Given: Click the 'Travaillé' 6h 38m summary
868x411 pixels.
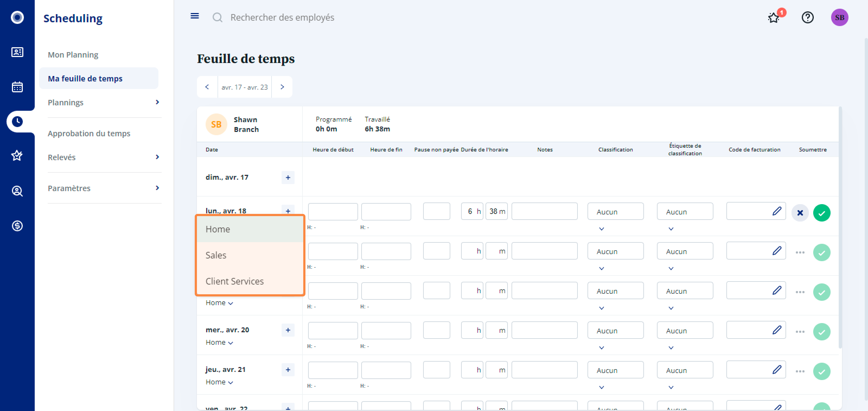Looking at the screenshot, I should point(377,124).
